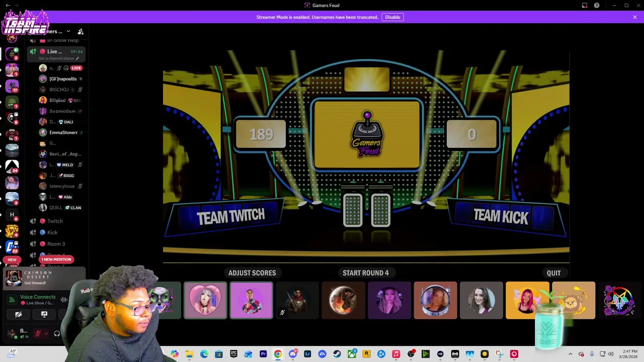Click Team Twitch score 189
This screenshot has height=362, width=644.
tap(261, 134)
